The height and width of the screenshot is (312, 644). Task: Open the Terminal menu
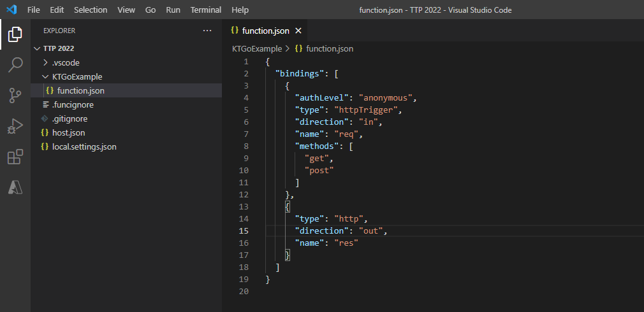point(206,10)
